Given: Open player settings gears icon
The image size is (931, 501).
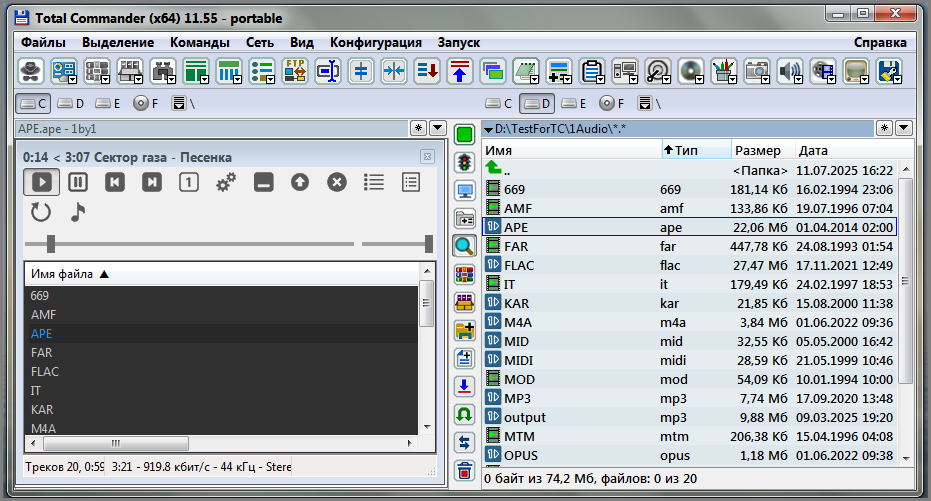Looking at the screenshot, I should [x=226, y=182].
